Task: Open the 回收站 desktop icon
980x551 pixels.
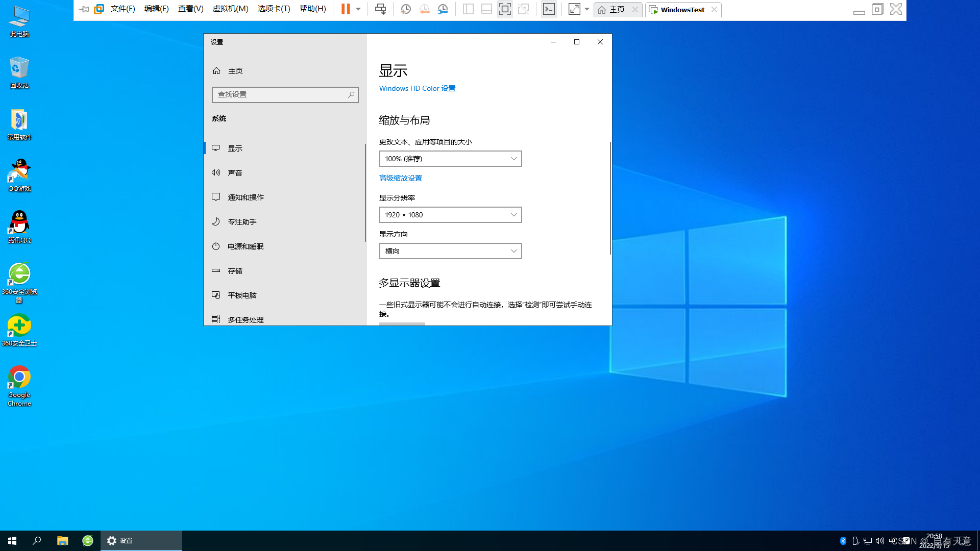Action: [19, 72]
